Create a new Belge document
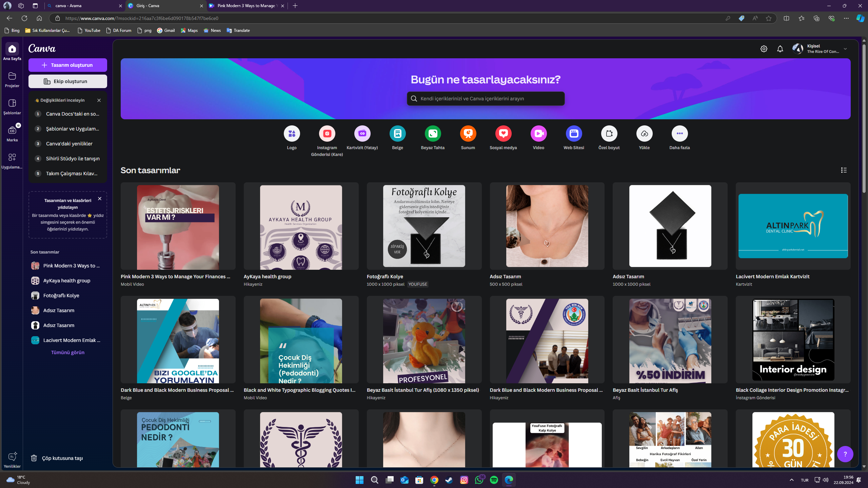 pyautogui.click(x=397, y=134)
